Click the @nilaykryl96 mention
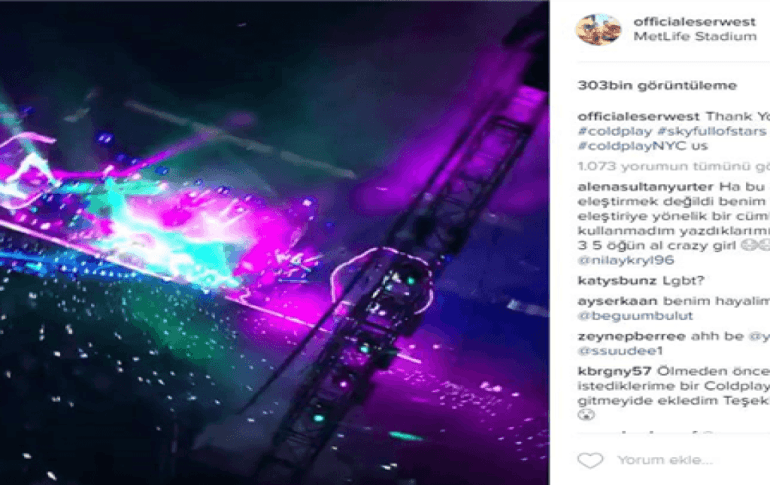 tap(626, 260)
